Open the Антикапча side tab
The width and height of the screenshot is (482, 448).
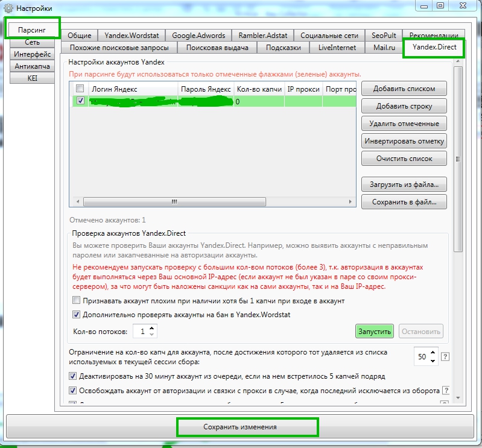pyautogui.click(x=32, y=66)
